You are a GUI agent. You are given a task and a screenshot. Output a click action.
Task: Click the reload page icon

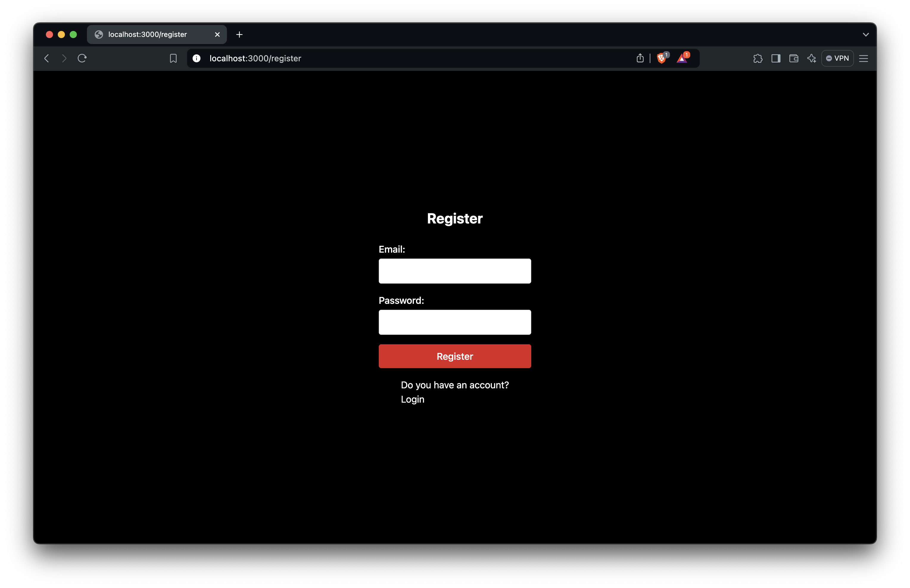[x=82, y=58]
